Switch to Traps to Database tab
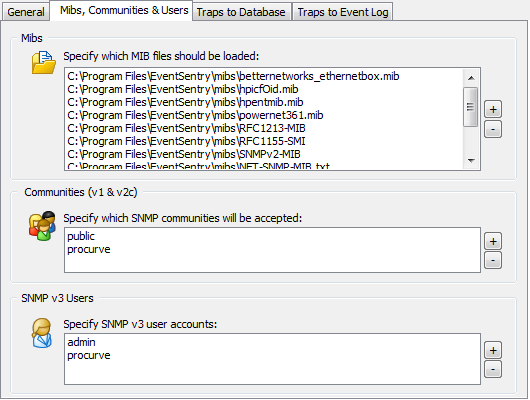This screenshot has height=400, width=530. coord(241,12)
